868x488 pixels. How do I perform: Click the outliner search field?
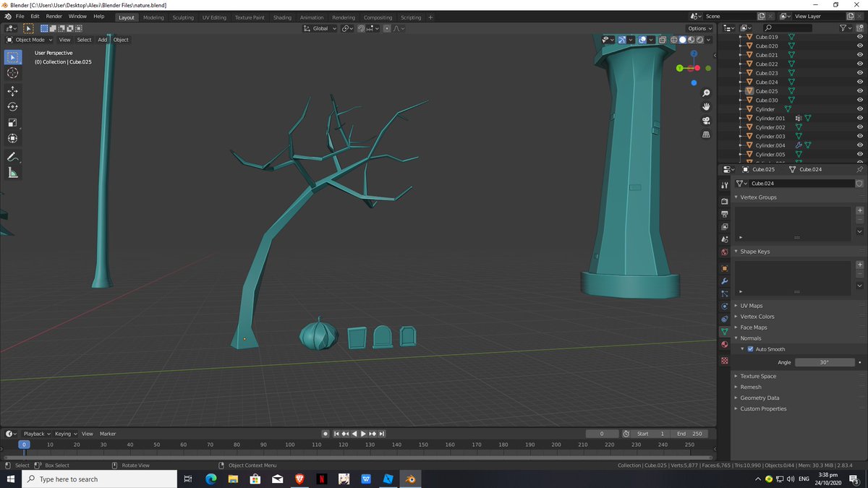pos(787,27)
